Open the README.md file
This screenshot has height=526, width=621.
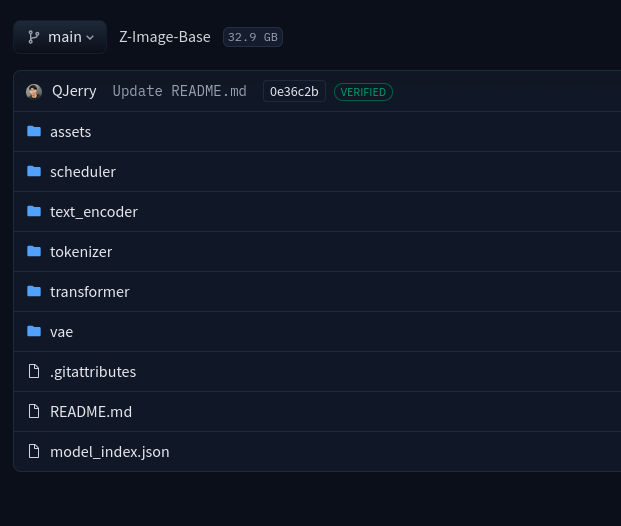point(91,412)
